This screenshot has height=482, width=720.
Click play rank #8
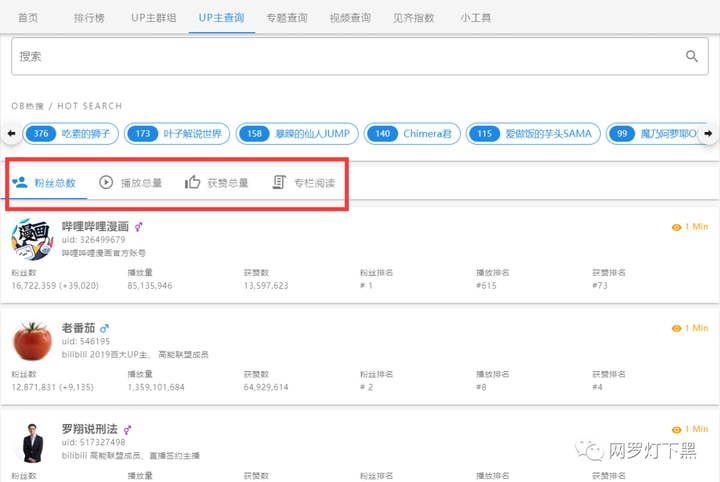tap(481, 387)
